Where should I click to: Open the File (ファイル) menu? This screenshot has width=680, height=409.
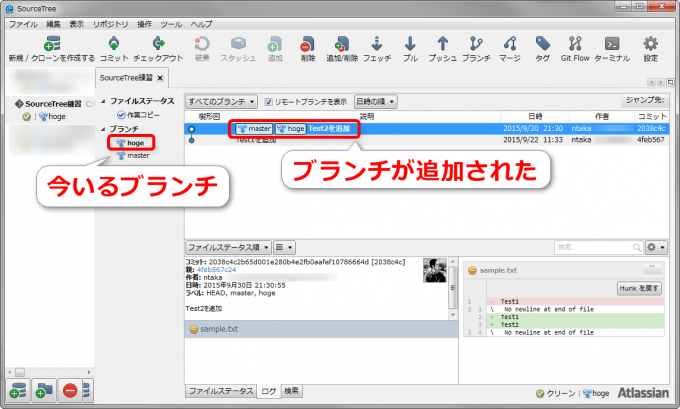point(23,24)
